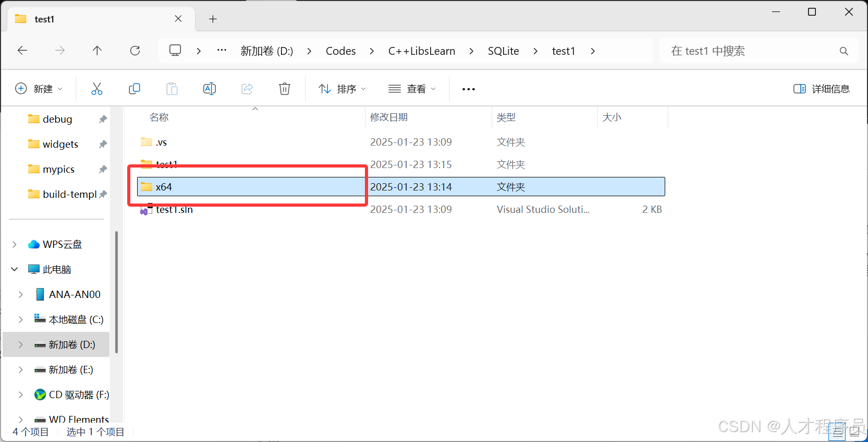This screenshot has width=868, height=442.
Task: Expand the 新加卷 (D:) node
Action: [x=21, y=344]
